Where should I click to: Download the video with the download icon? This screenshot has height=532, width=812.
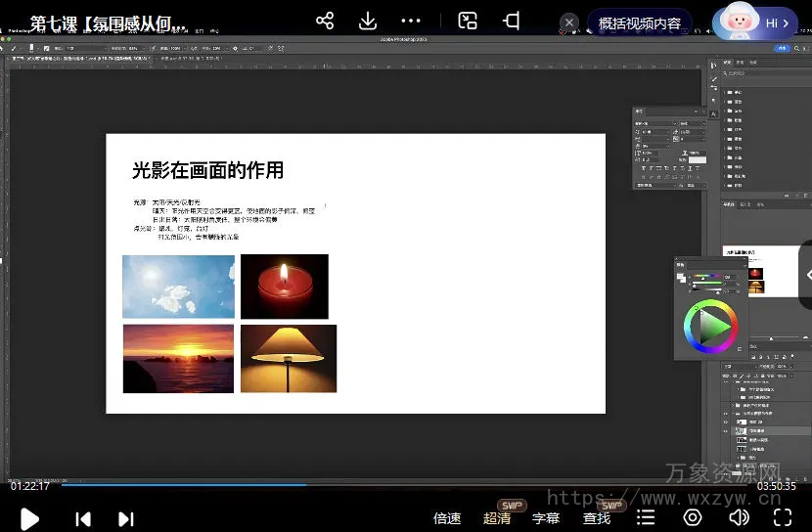[x=368, y=22]
